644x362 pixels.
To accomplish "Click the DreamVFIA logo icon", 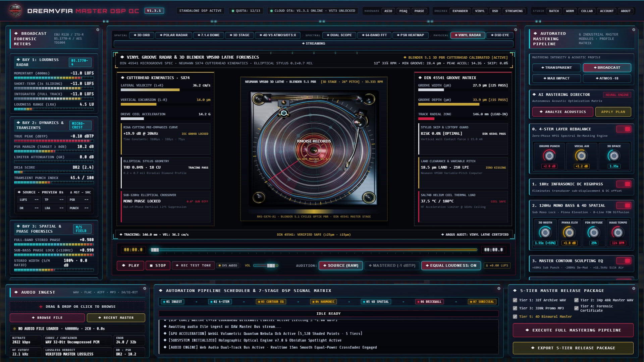I will 15,11.
